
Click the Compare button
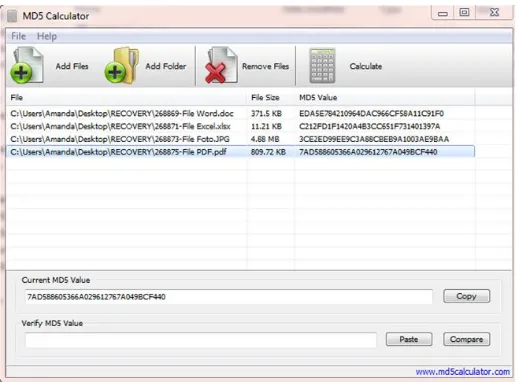click(x=466, y=339)
